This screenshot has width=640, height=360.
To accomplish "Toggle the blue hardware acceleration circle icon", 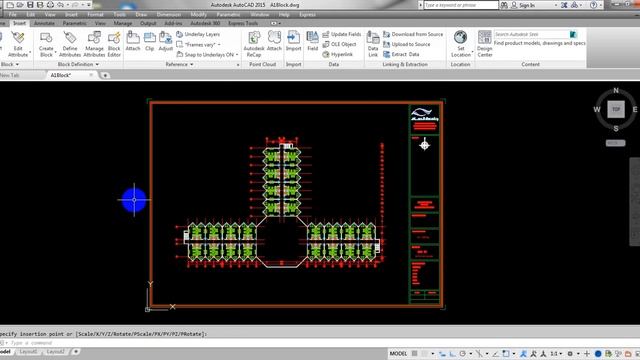I will [598, 353].
